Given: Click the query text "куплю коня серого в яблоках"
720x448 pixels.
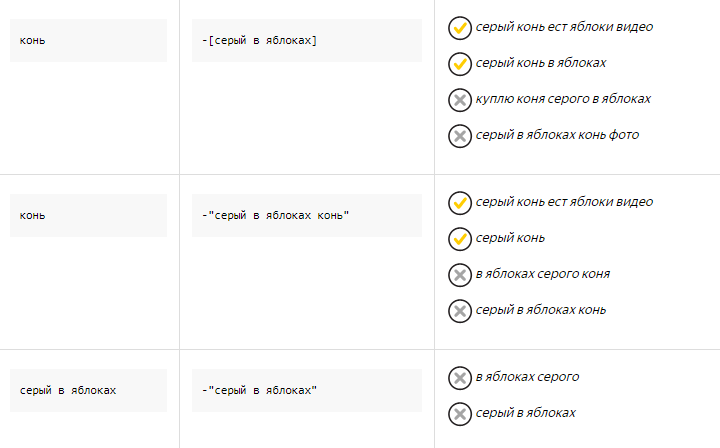Looking at the screenshot, I should (563, 99).
